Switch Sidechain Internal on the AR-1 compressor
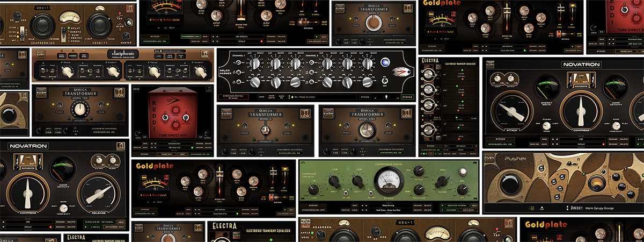 (x=457, y=205)
